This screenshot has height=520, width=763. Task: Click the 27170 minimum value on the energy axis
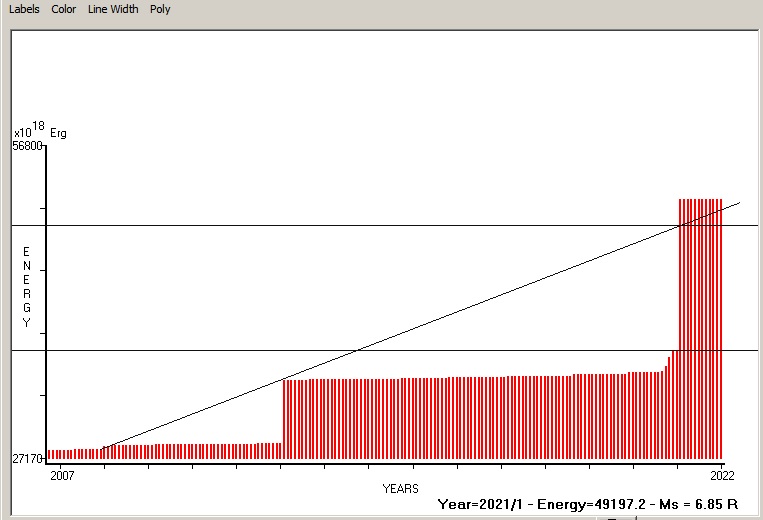pyautogui.click(x=27, y=459)
